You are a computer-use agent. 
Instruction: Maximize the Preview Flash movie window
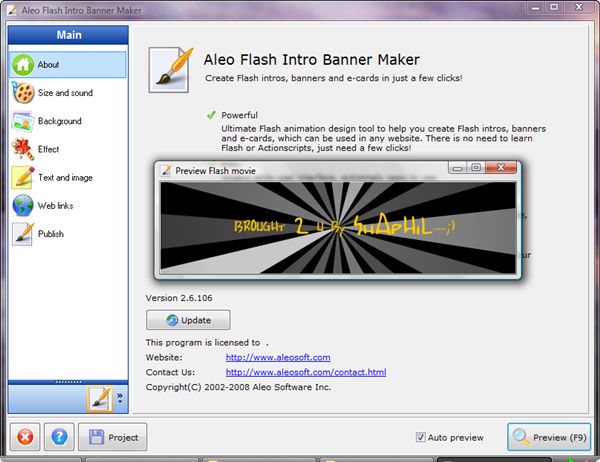click(476, 167)
